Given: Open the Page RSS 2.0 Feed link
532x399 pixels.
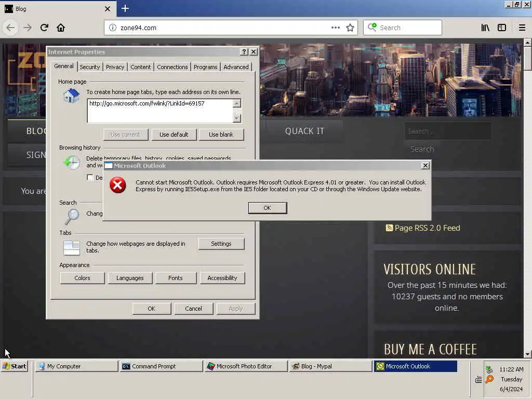Looking at the screenshot, I should click(427, 228).
